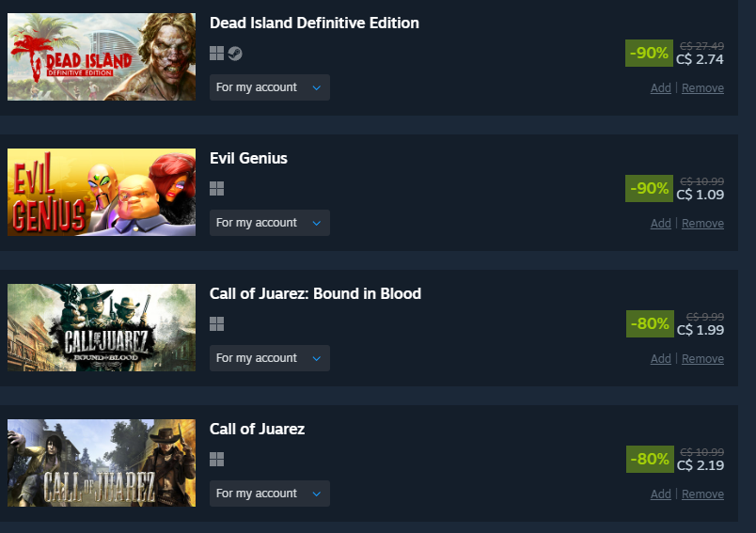Remove Dead Island Definitive Edition from cart
The width and height of the screenshot is (756, 533).
click(x=702, y=88)
